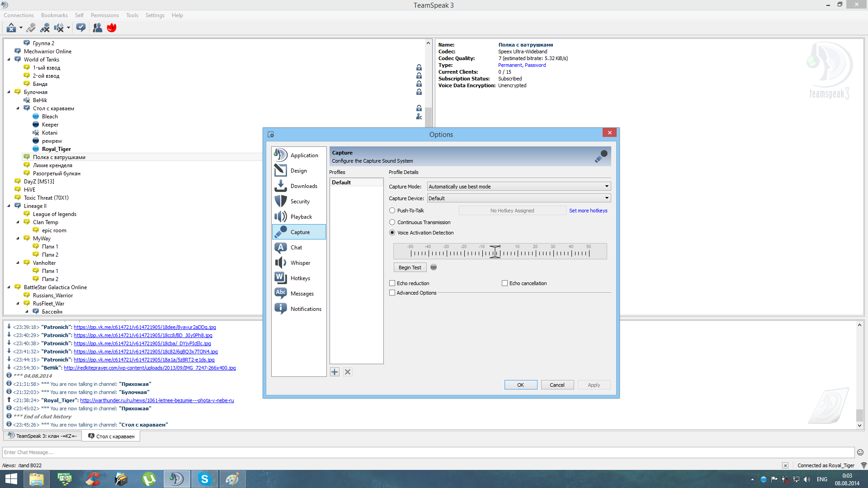Viewport: 868px width, 488px height.
Task: Open Royal_Tiger's warthunder.ru link in chat
Action: [x=157, y=400]
